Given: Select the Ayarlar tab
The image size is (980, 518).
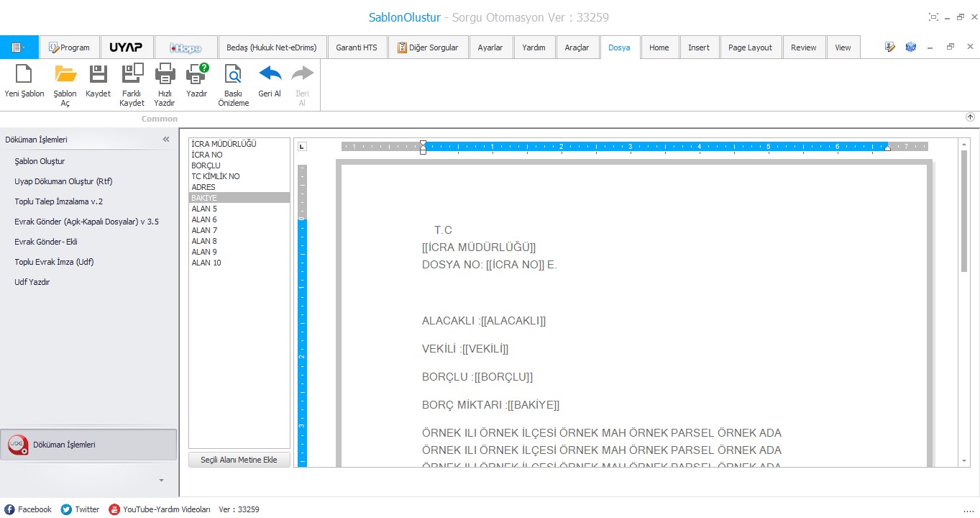Looking at the screenshot, I should (490, 47).
